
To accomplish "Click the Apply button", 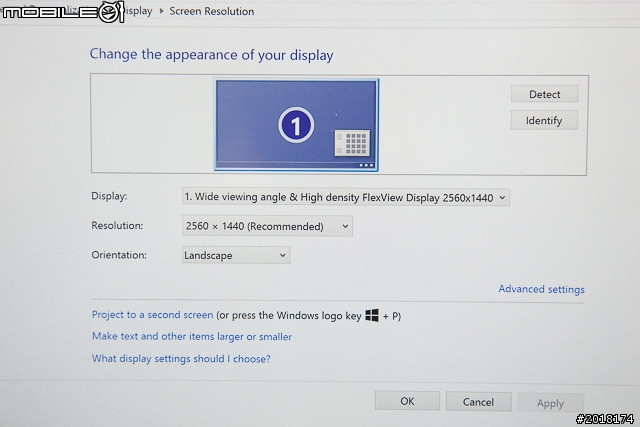I will pos(551,403).
